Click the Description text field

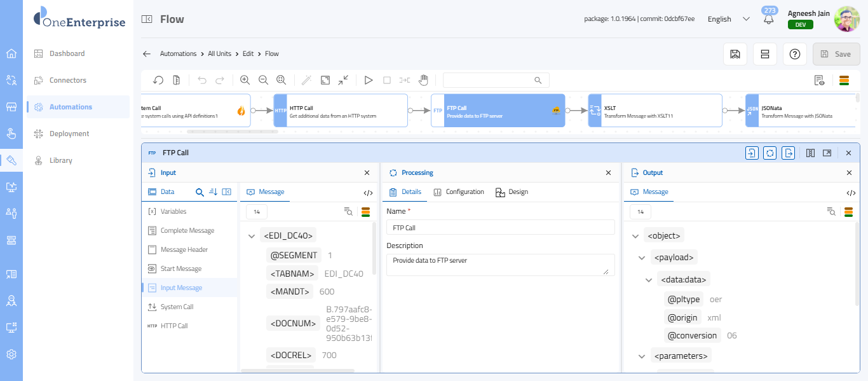click(x=500, y=265)
